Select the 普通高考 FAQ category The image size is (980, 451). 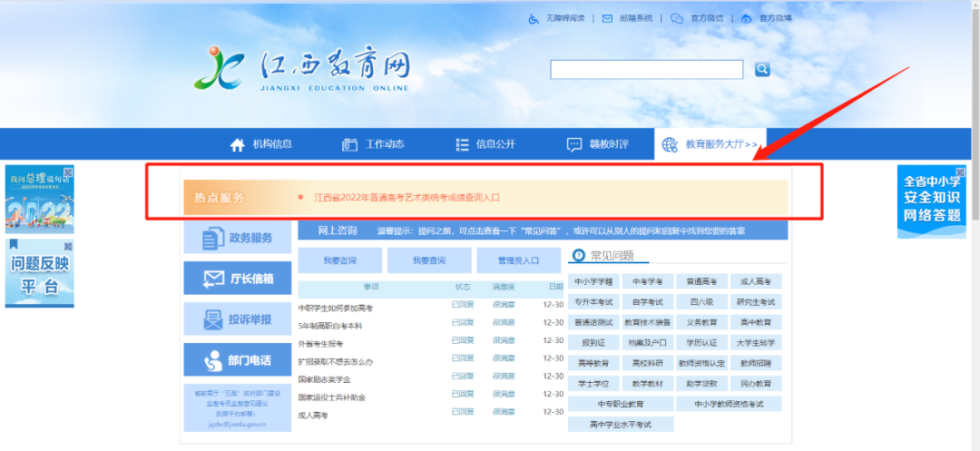(701, 281)
